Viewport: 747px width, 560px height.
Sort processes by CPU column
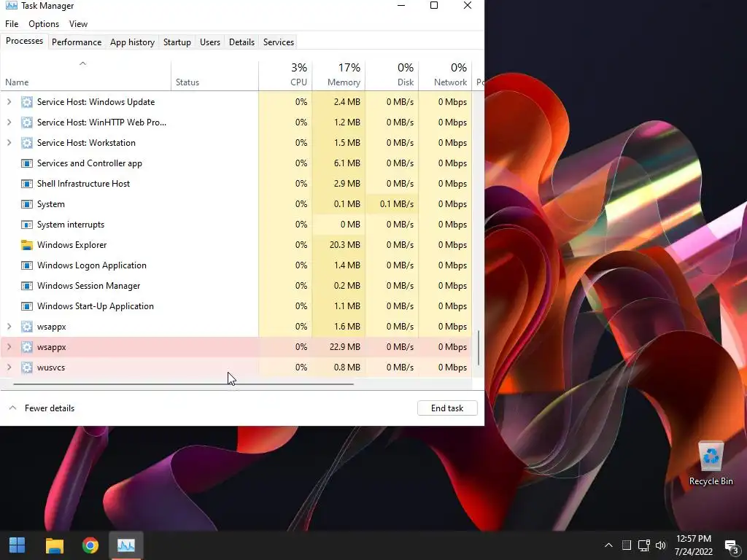click(286, 76)
